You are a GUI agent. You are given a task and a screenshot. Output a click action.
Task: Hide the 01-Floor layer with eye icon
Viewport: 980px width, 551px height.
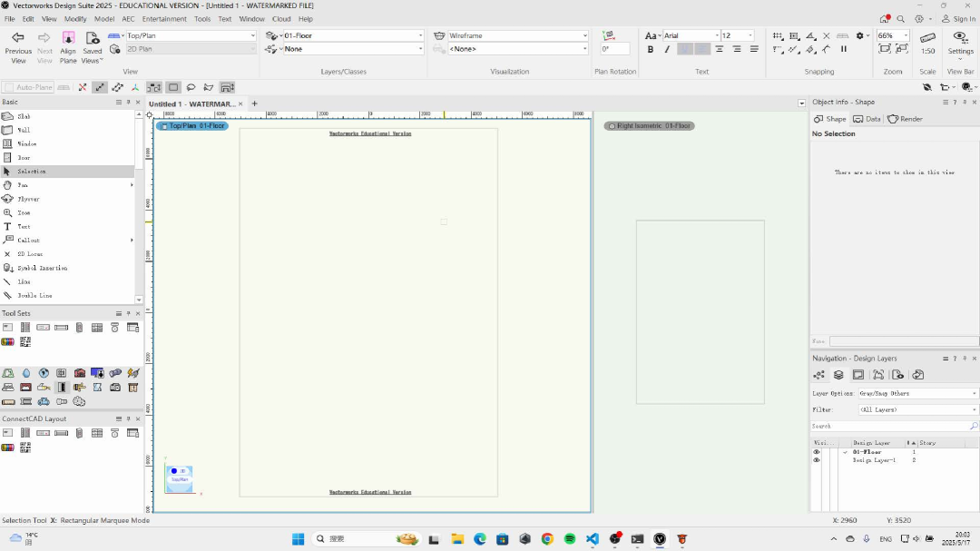[816, 452]
